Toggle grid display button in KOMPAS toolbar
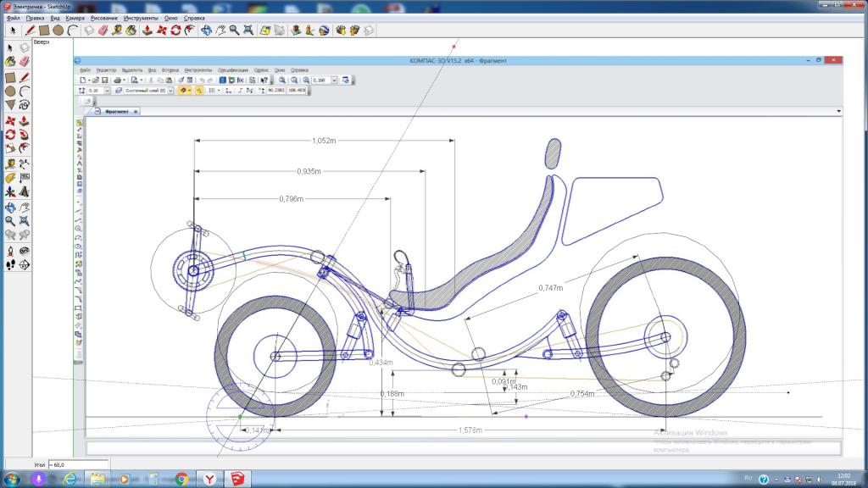This screenshot has height=488, width=868. pos(212,90)
